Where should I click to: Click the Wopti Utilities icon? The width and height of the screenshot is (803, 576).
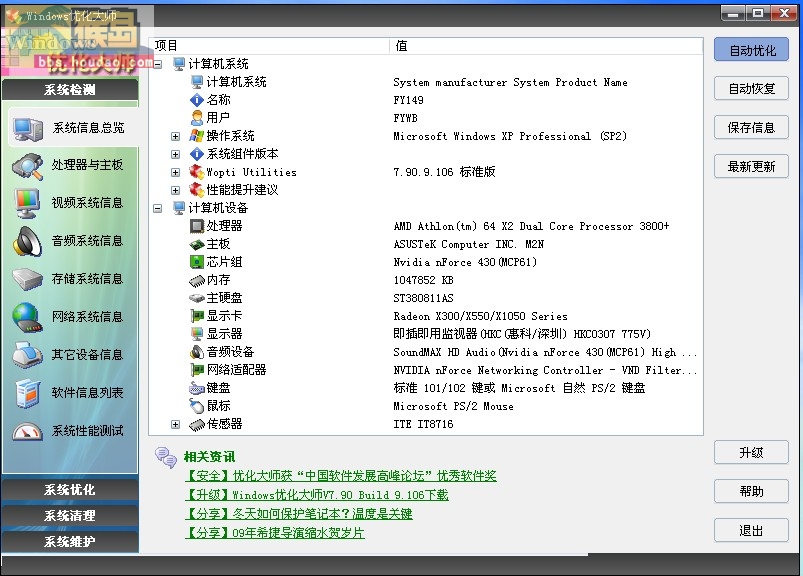pyautogui.click(x=197, y=172)
